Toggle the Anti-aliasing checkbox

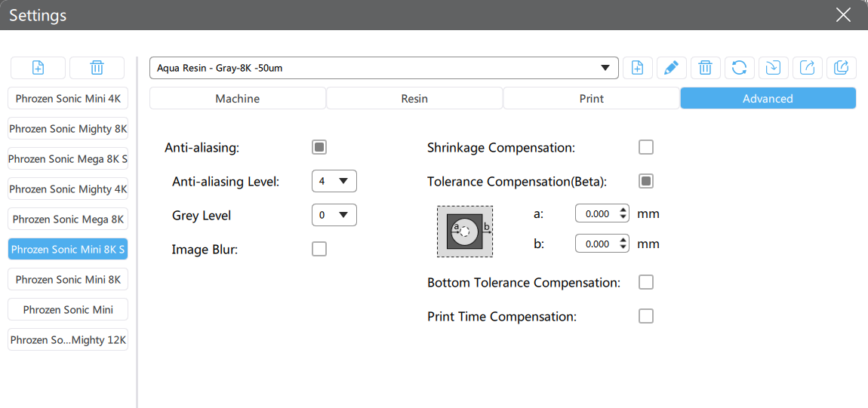pos(319,147)
